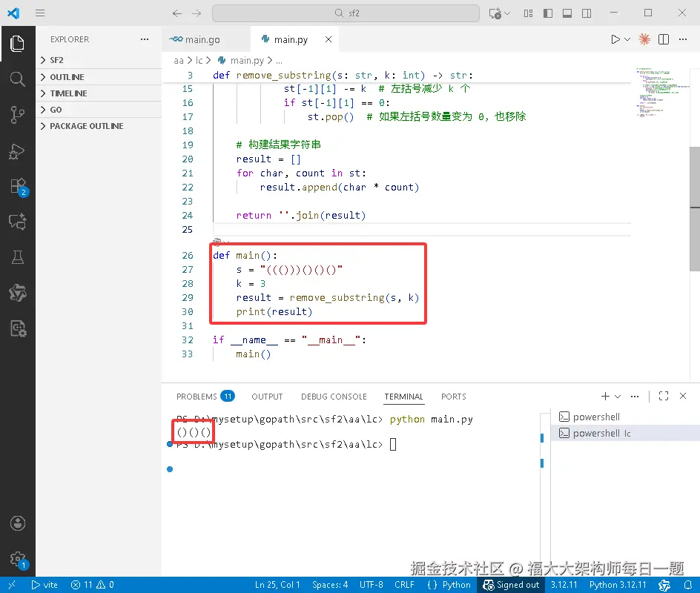Screen dimensions: 700x593
Task: Open the Explorer view in activity bar
Action: [x=17, y=44]
